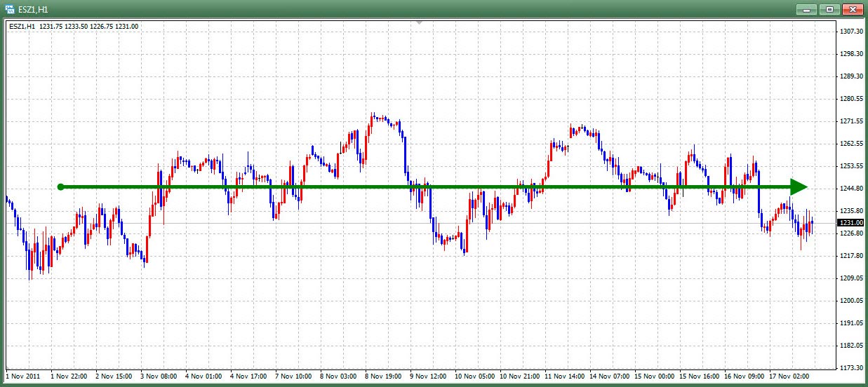Click the 4 Nov 01:00 time label
868x387 pixels.
(204, 376)
